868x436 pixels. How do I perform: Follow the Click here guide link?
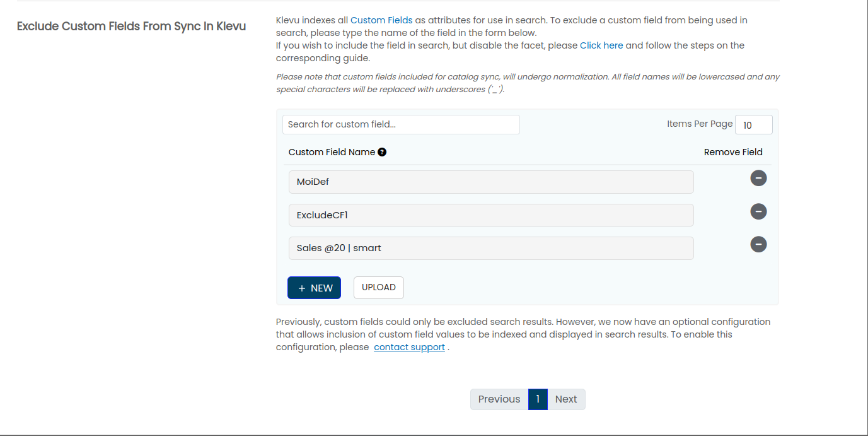click(601, 45)
